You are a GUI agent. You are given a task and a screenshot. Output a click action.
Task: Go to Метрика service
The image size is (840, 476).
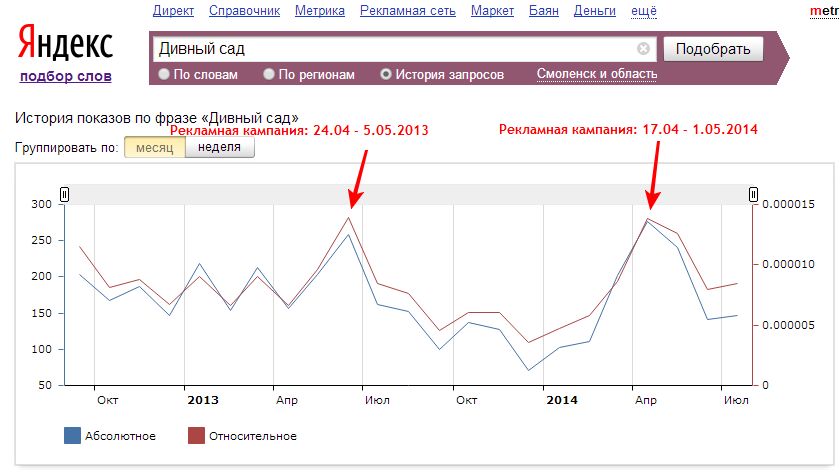(320, 11)
